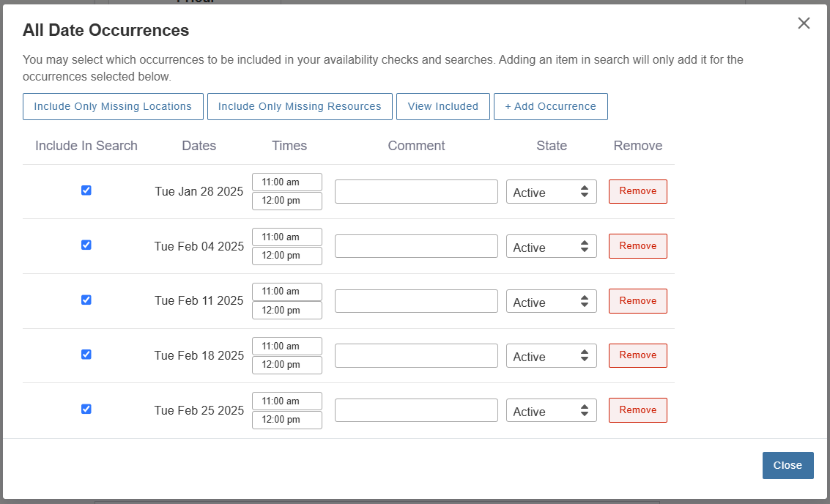Uncheck Include In Search for Jan 28
830x504 pixels.
[x=86, y=190]
